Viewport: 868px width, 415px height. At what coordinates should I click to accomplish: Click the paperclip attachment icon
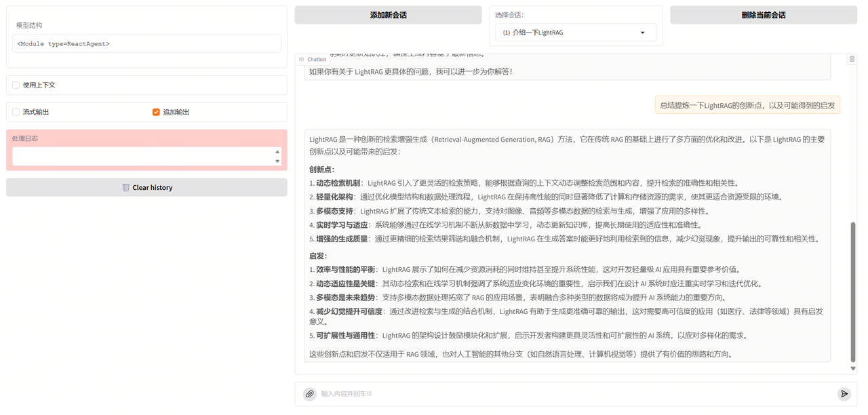309,394
